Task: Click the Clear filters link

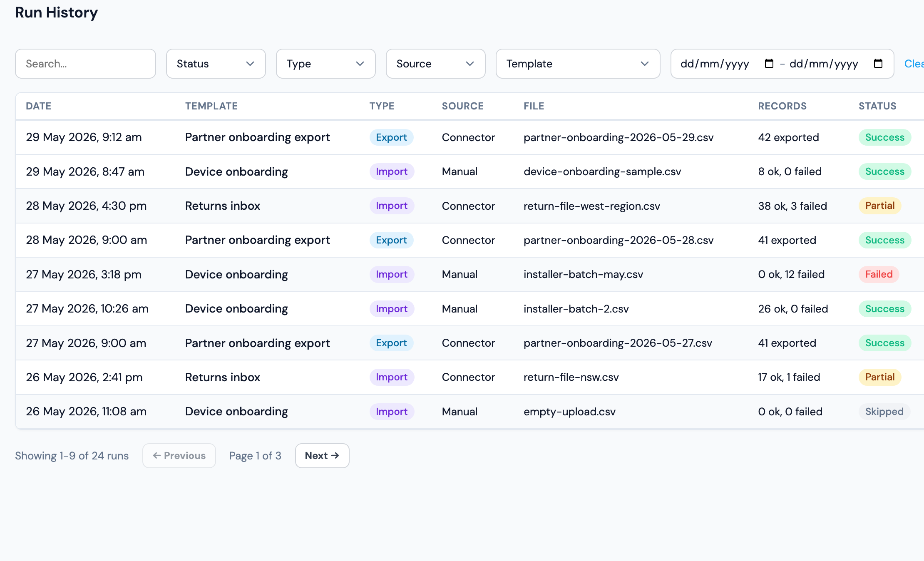Action: [914, 64]
